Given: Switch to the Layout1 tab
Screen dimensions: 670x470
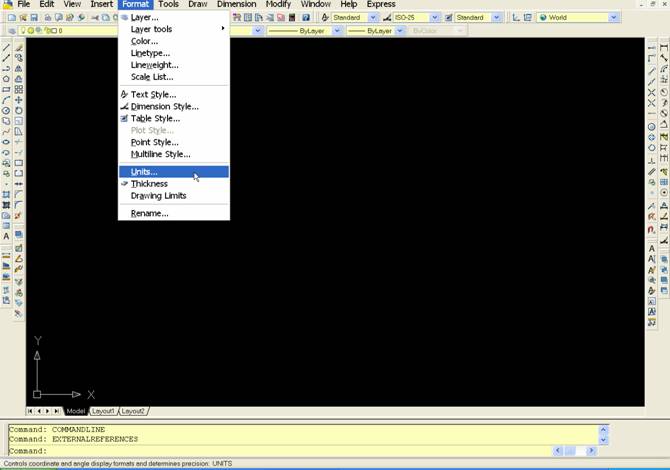Looking at the screenshot, I should click(x=103, y=411).
